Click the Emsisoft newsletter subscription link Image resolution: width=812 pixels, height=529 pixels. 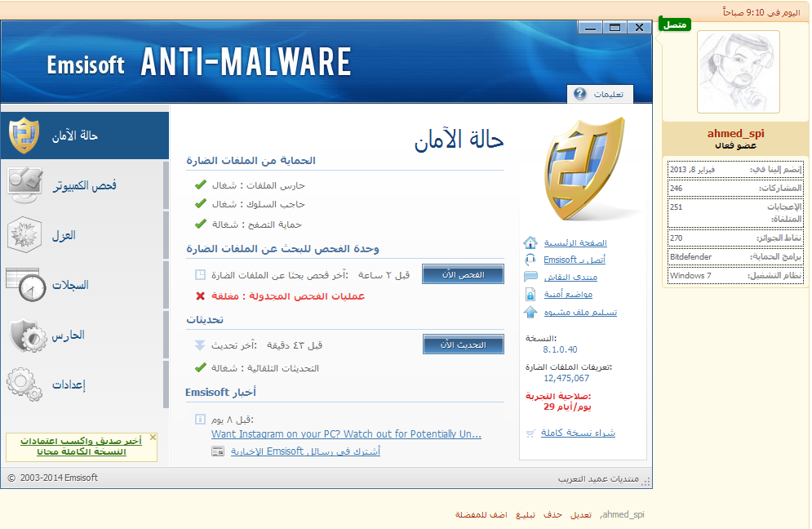(305, 451)
